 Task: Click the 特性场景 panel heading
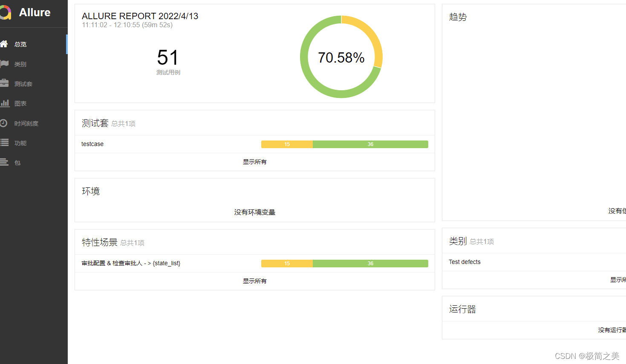[100, 242]
